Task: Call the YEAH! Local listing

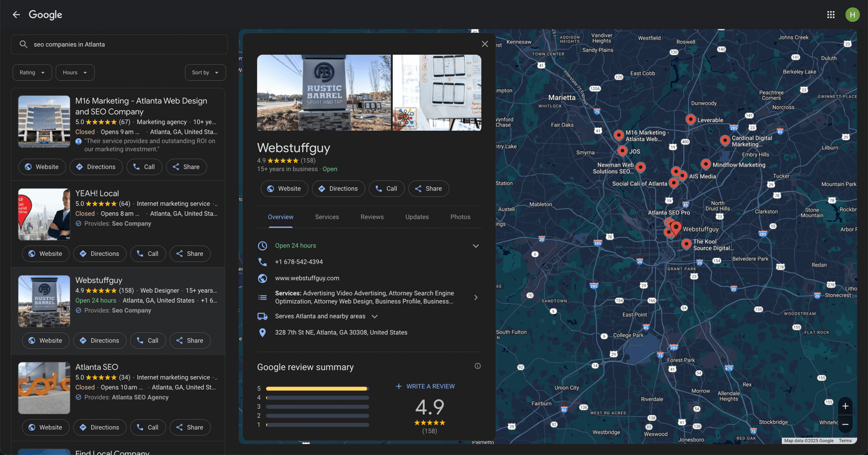Action: 148,254
